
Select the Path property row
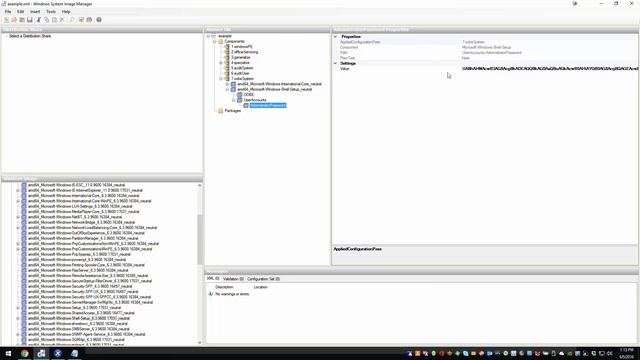tap(485, 53)
